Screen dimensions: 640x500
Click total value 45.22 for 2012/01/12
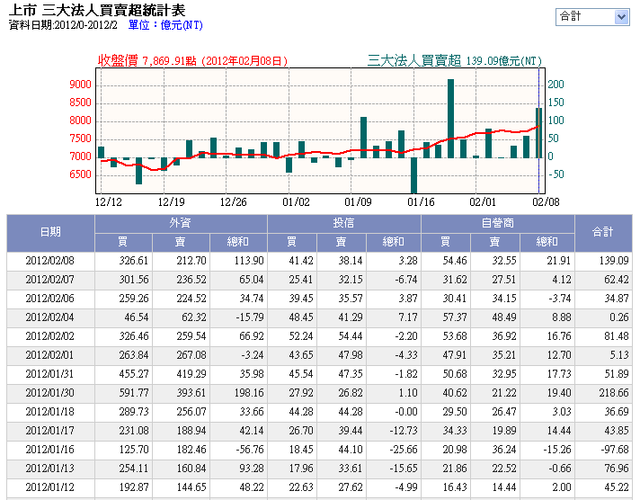coord(616,487)
